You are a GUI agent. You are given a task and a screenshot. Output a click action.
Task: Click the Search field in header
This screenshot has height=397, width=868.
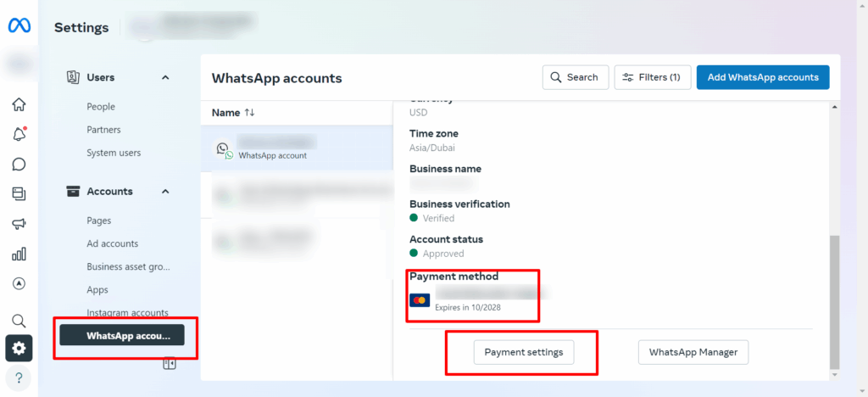pos(575,77)
